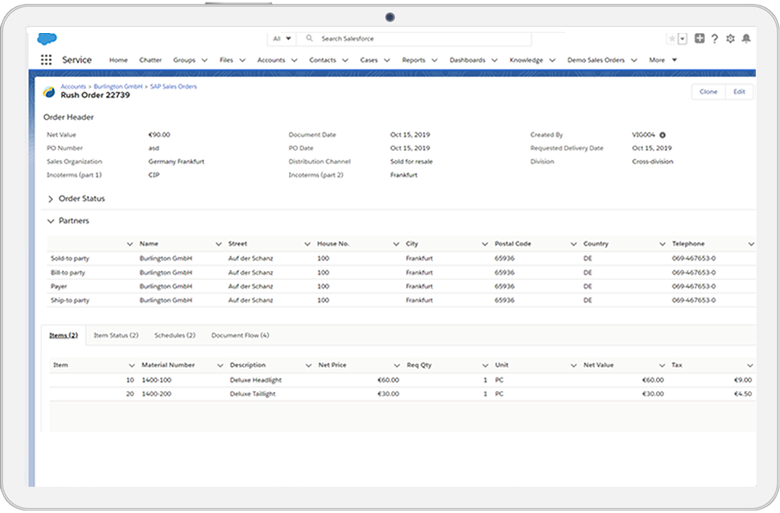This screenshot has height=513, width=780.
Task: Click the Deluxe Taillight description cell
Action: click(253, 394)
